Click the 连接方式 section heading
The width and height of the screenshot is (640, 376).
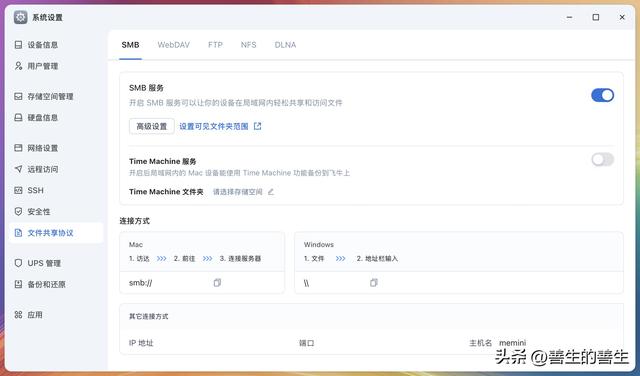click(135, 221)
